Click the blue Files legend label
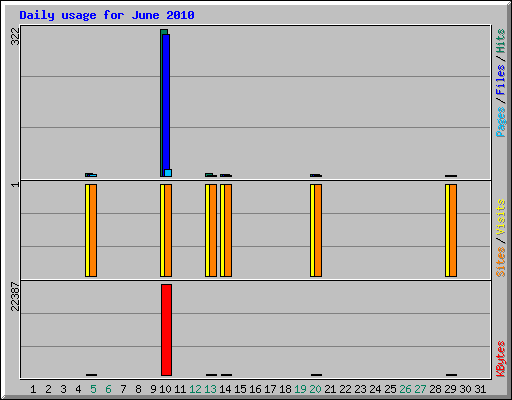 click(x=501, y=80)
